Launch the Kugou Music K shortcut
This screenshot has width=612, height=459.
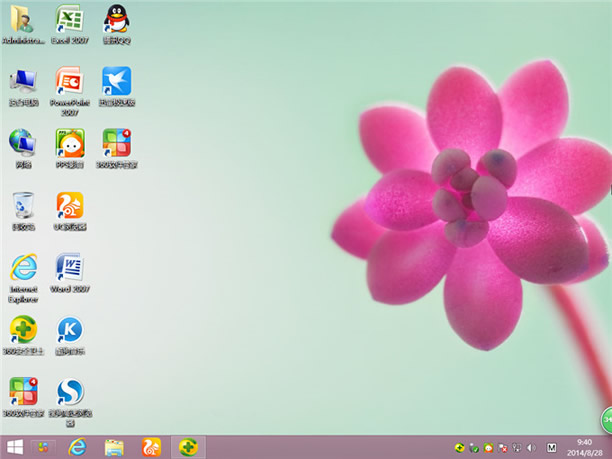(x=69, y=330)
